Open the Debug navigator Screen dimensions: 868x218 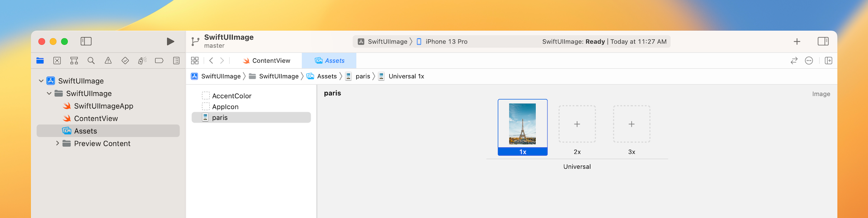tap(142, 61)
